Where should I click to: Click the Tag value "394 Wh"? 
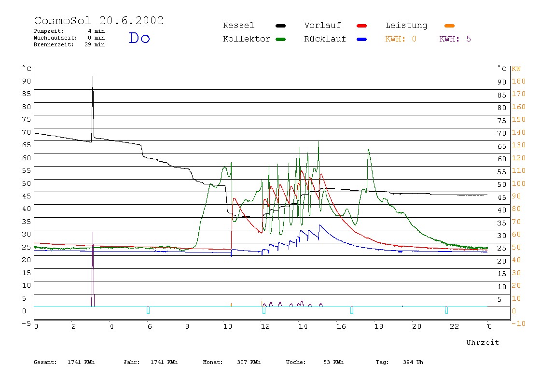point(413,362)
